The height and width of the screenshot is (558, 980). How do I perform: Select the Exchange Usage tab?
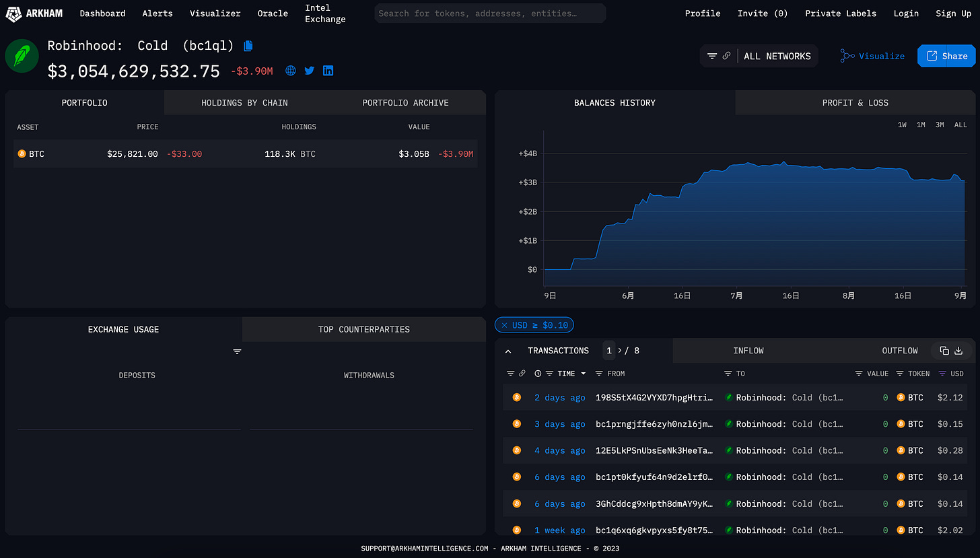124,329
